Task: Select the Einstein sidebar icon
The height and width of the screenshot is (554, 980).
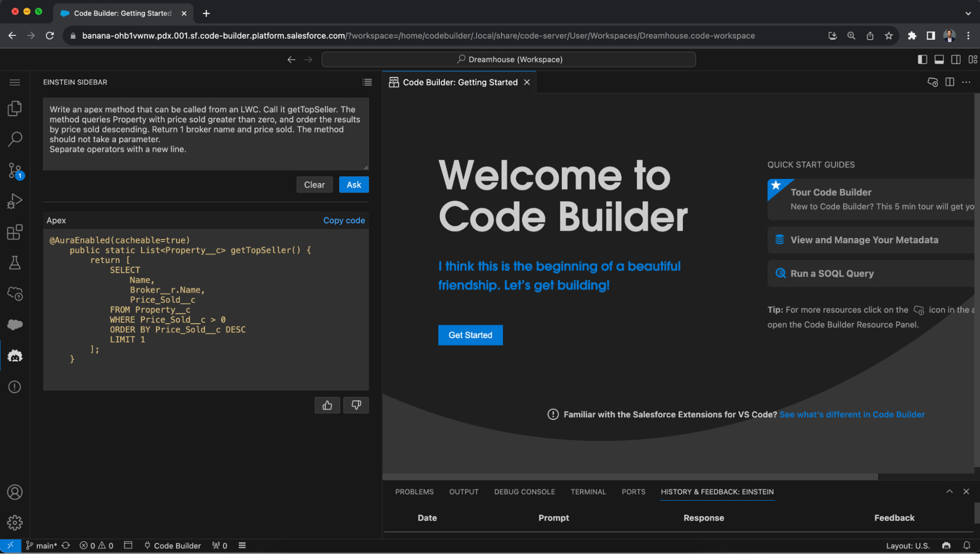Action: pyautogui.click(x=15, y=356)
